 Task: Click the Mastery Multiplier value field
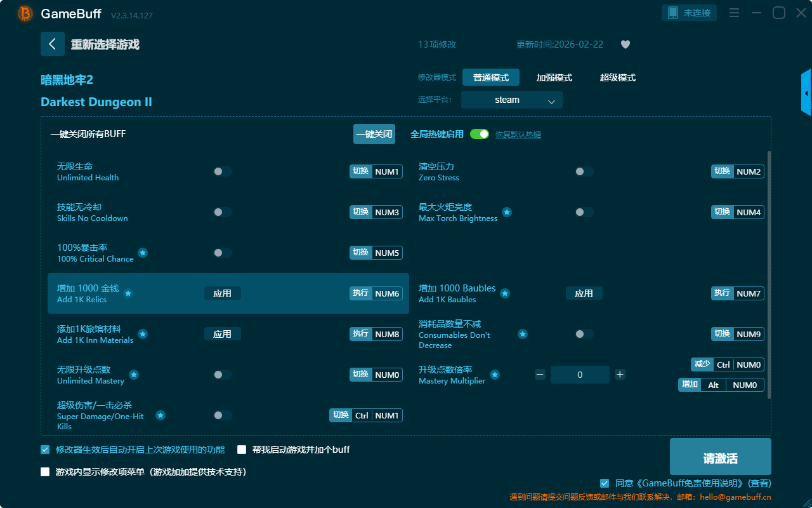tap(580, 375)
